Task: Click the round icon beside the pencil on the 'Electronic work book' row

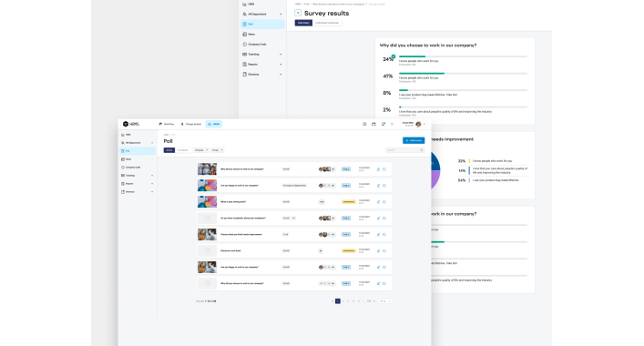Action: [x=384, y=250]
